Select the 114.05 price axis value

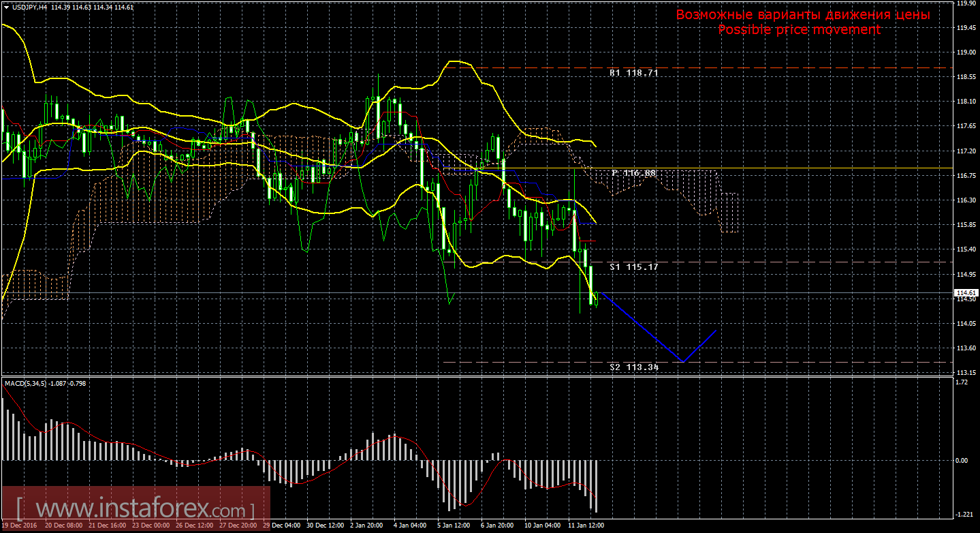[966, 324]
